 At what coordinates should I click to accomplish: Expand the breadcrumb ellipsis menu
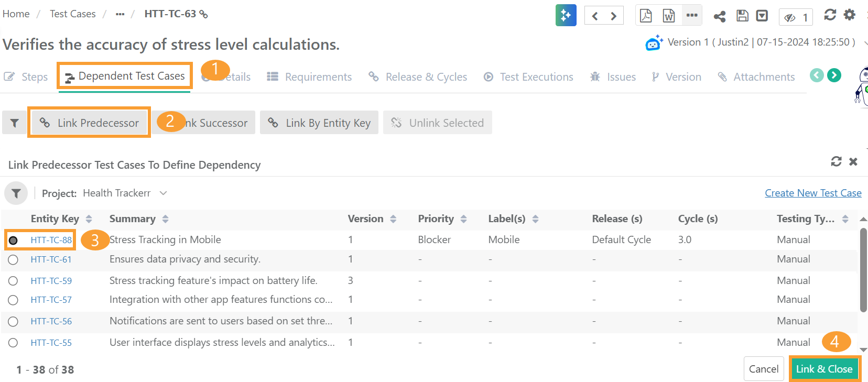coord(120,14)
